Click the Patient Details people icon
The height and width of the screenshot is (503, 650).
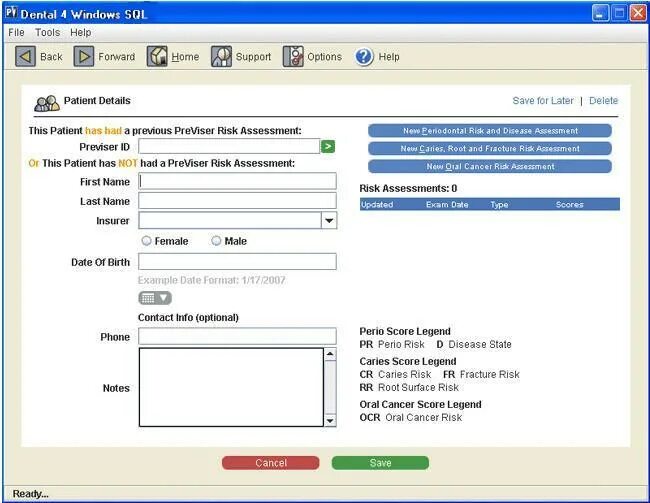click(47, 103)
